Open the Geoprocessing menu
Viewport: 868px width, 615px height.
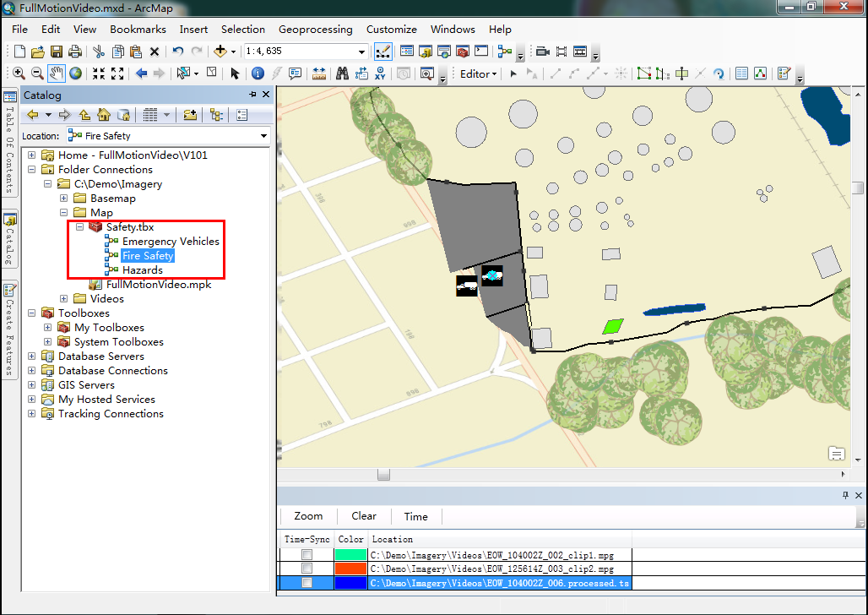[x=316, y=30]
